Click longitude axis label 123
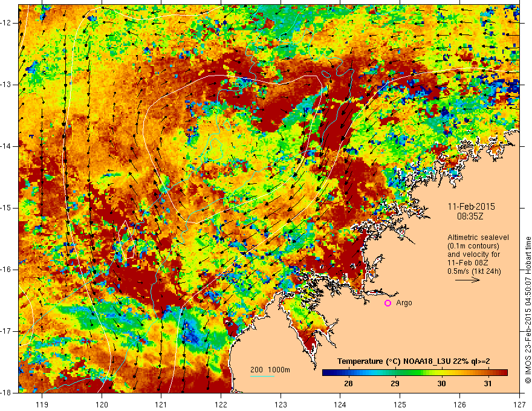The width and height of the screenshot is (532, 411). [x=281, y=404]
